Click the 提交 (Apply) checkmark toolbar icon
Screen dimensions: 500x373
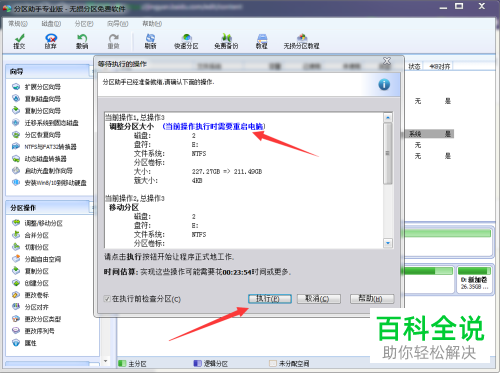(x=19, y=41)
